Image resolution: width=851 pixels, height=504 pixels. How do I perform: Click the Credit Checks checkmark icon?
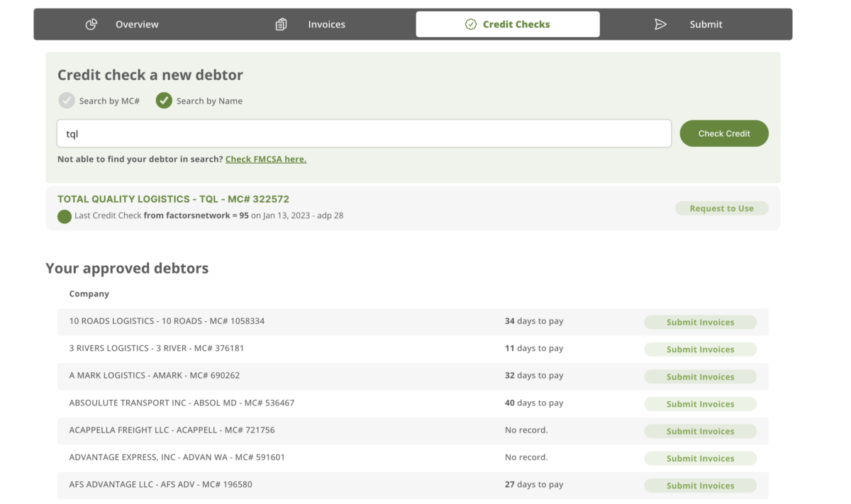pyautogui.click(x=471, y=24)
